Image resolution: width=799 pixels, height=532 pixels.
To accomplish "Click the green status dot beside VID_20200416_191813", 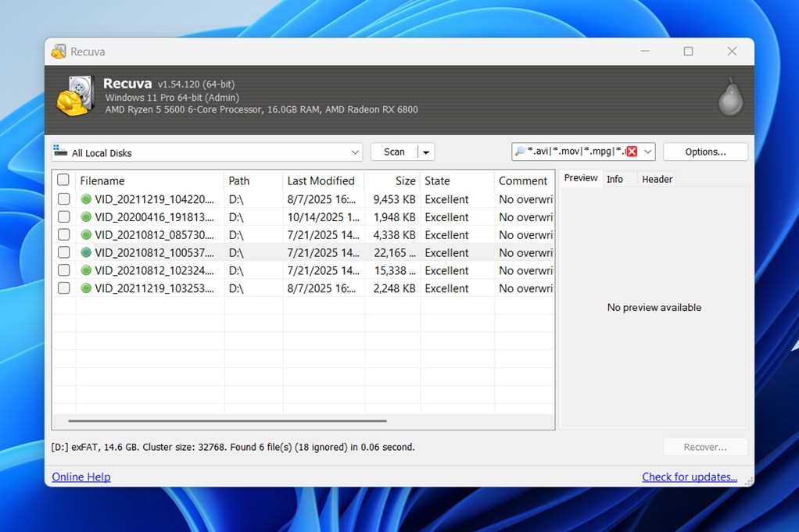I will [x=85, y=216].
